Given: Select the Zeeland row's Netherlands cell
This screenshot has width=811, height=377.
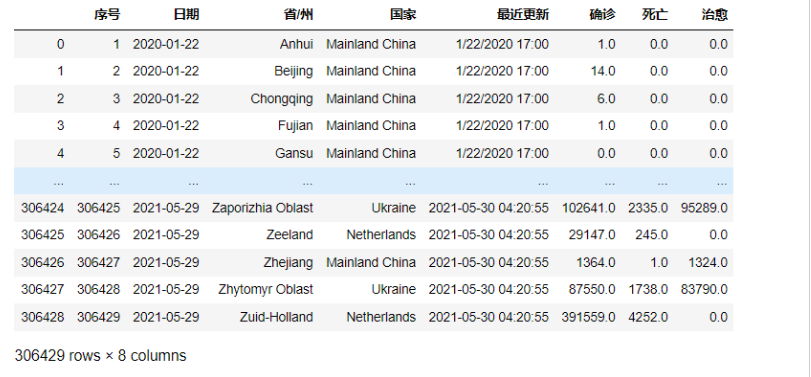Looking at the screenshot, I should [x=381, y=235].
